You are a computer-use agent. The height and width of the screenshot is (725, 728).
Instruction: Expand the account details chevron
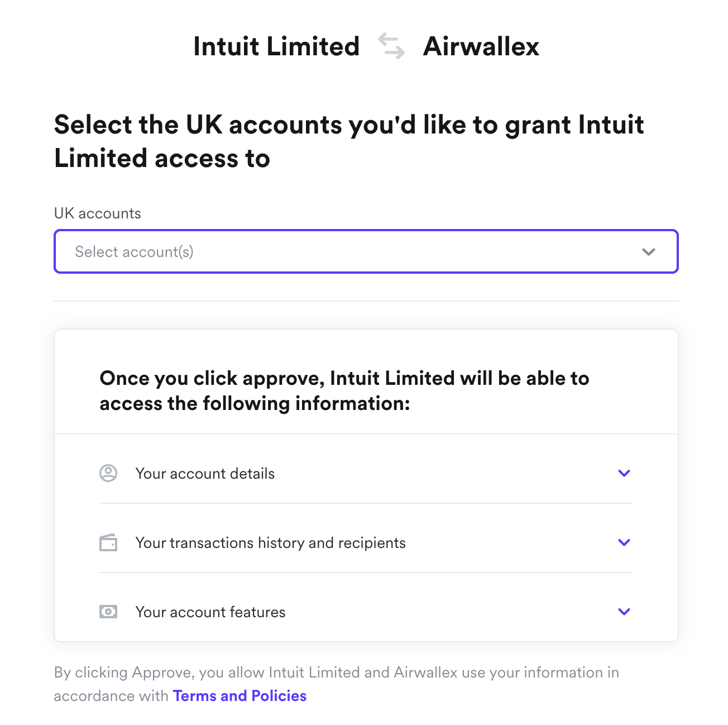[624, 473]
